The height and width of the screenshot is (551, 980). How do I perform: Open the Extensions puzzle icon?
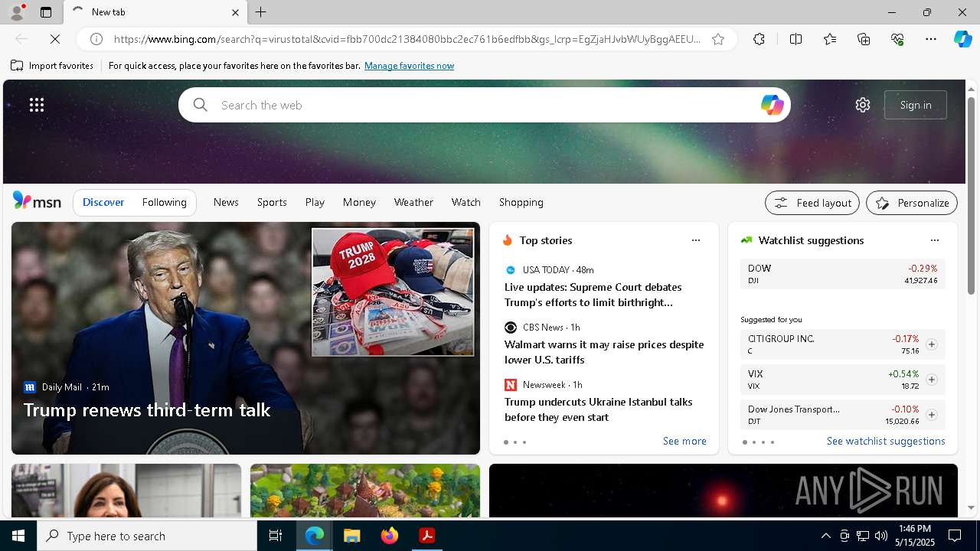pos(759,39)
